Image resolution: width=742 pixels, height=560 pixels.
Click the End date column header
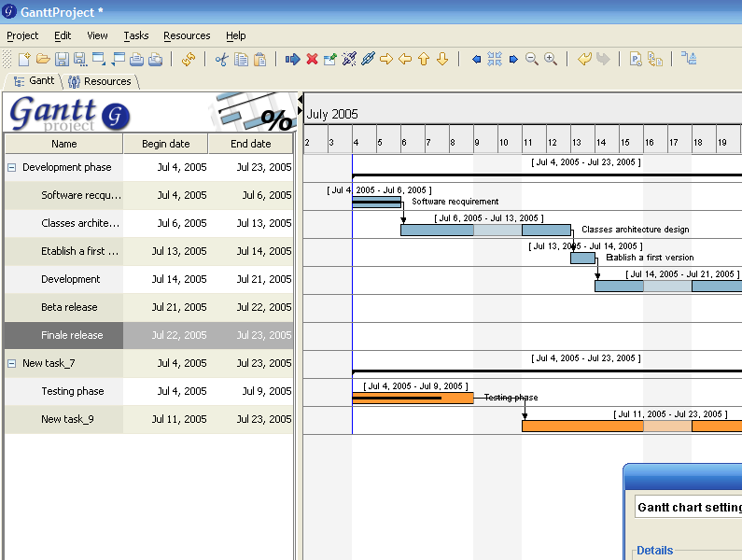click(251, 144)
